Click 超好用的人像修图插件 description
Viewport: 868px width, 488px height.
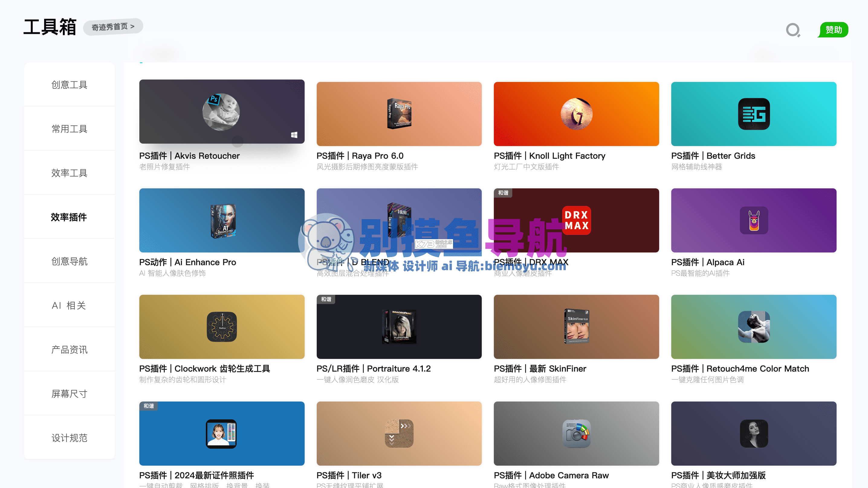[x=530, y=380]
